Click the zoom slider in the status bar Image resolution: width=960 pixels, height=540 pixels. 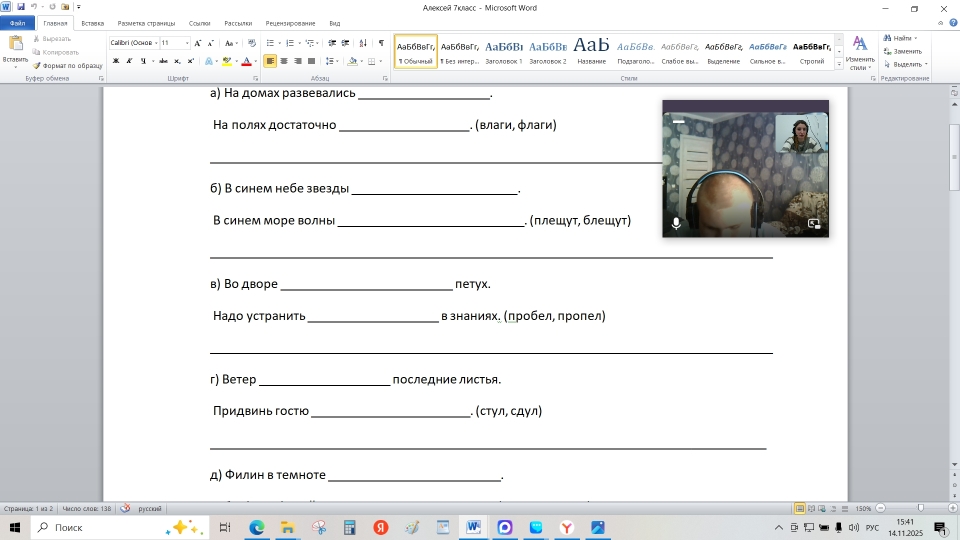click(919, 508)
